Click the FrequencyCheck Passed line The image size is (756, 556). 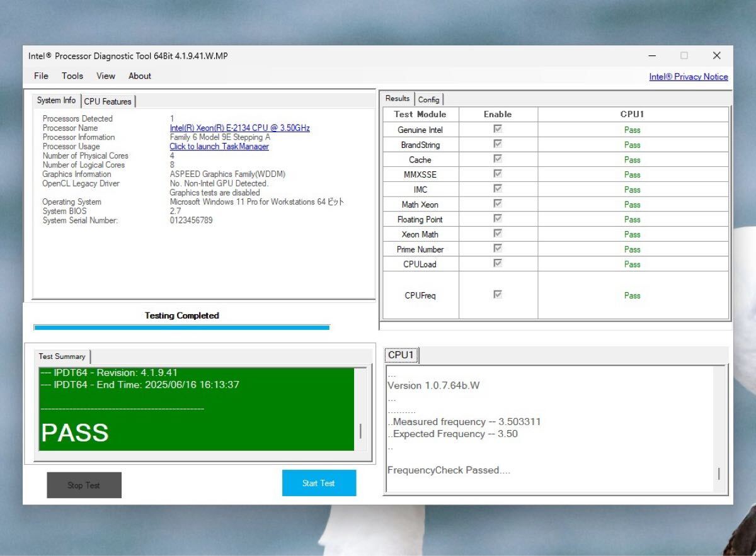[x=449, y=470]
